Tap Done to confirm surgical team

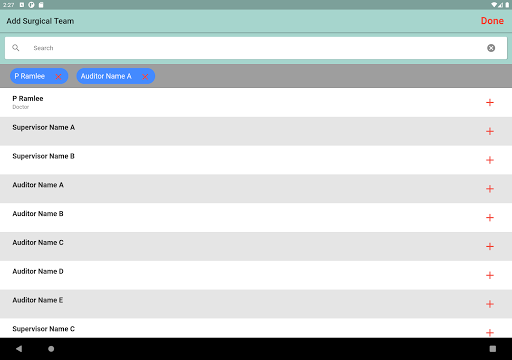pos(492,21)
